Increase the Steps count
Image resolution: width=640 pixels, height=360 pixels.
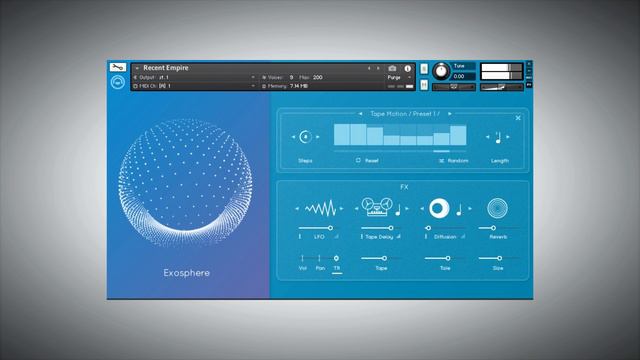(x=318, y=137)
